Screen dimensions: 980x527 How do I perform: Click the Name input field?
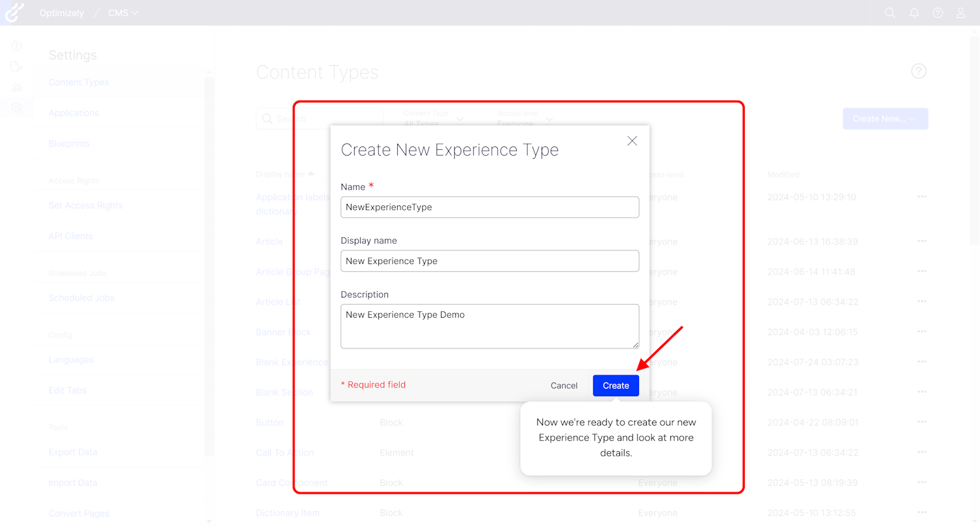coord(489,207)
